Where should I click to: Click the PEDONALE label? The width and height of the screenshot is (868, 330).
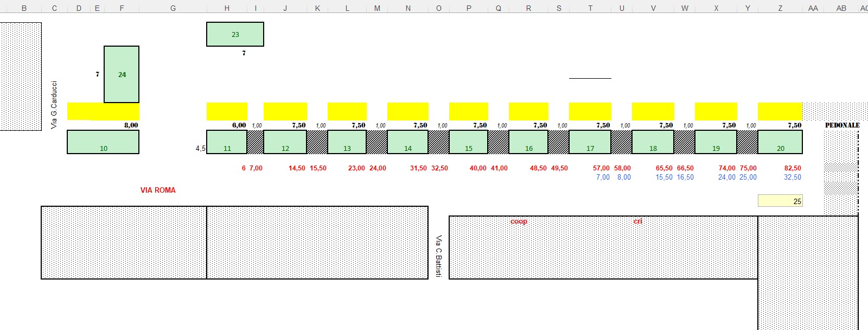(x=842, y=125)
